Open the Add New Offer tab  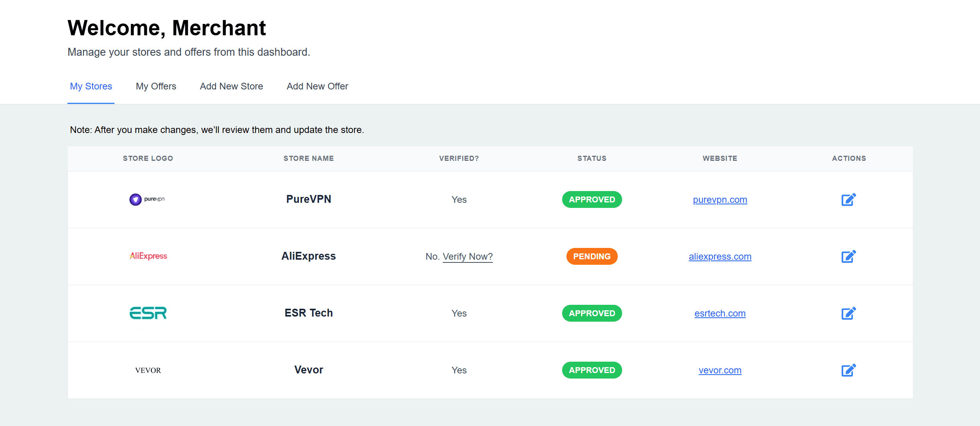[317, 86]
